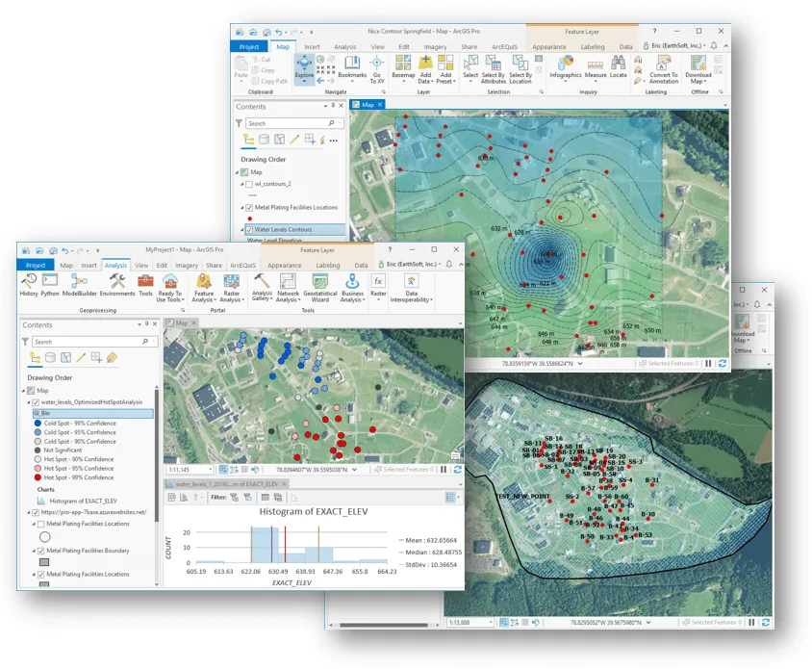The width and height of the screenshot is (812, 669).
Task: Enable the wl_contours_2 layer in Springfield window
Action: point(249,184)
